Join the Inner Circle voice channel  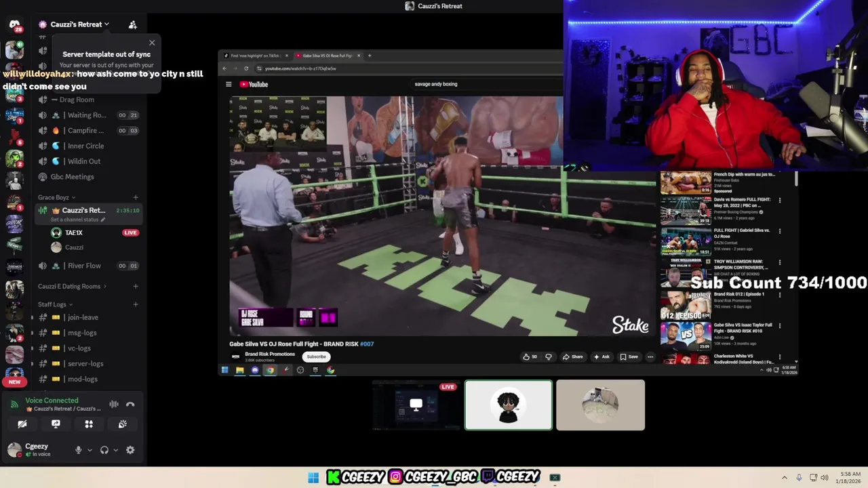click(87, 146)
